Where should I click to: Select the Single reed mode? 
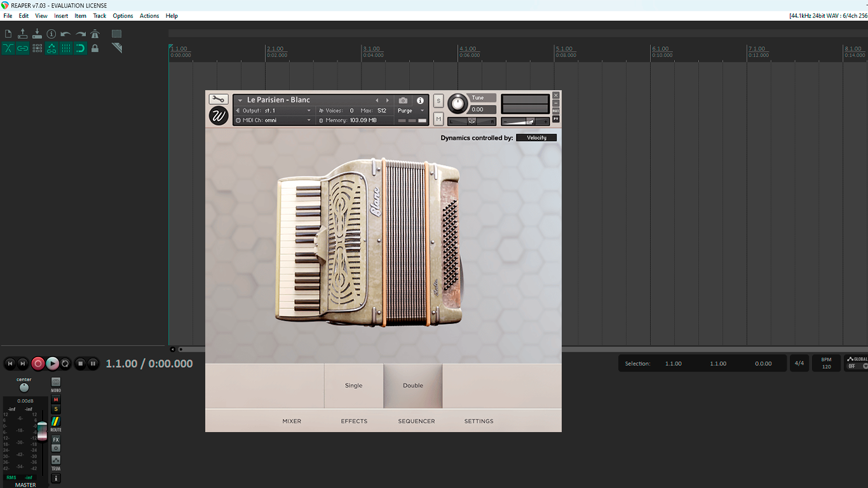pos(354,386)
